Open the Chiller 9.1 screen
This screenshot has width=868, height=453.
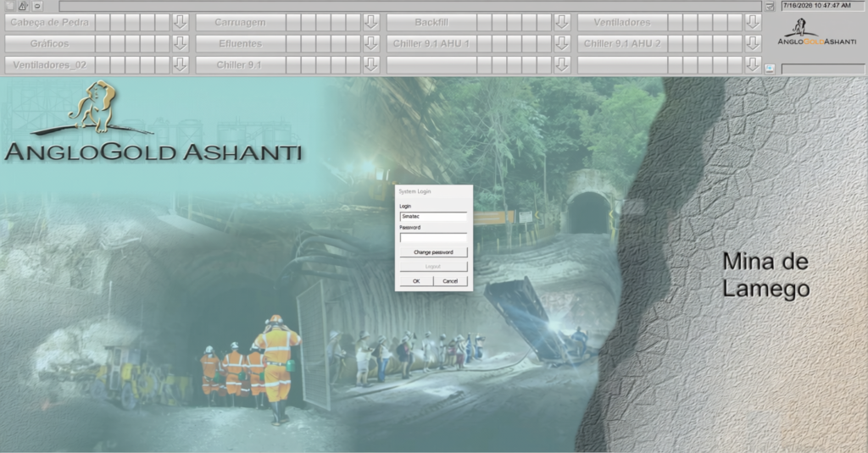[x=240, y=64]
